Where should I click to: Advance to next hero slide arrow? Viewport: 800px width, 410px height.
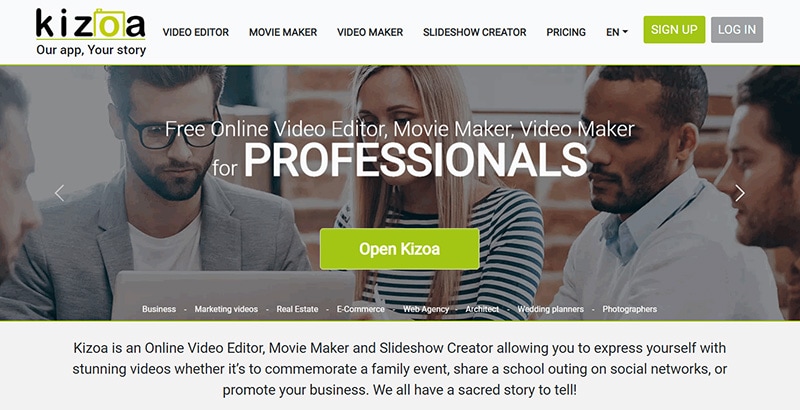tap(740, 193)
